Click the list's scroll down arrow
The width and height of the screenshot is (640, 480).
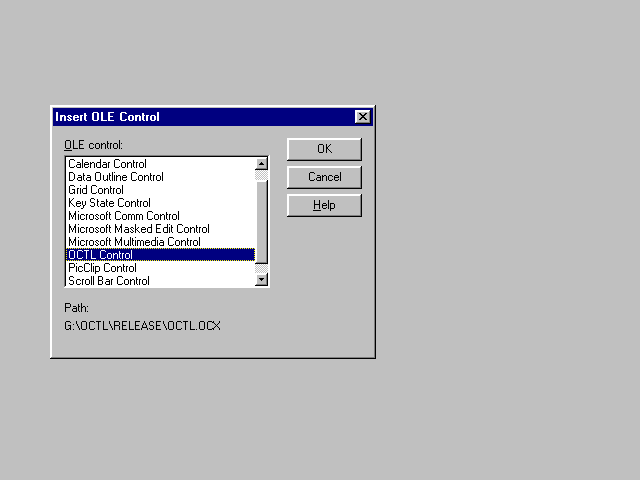tap(262, 281)
